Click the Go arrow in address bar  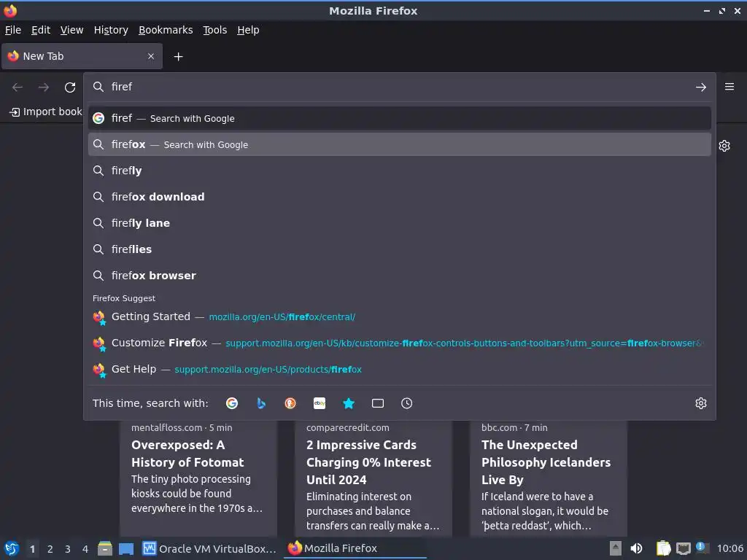point(701,87)
